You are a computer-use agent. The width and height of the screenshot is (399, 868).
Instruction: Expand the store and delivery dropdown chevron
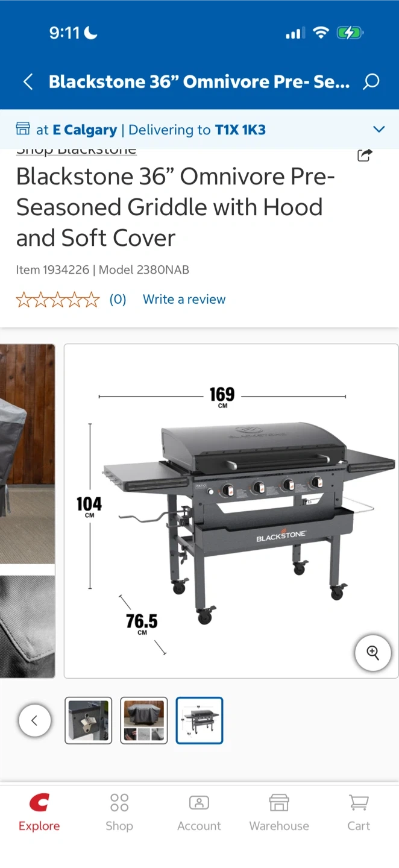379,129
